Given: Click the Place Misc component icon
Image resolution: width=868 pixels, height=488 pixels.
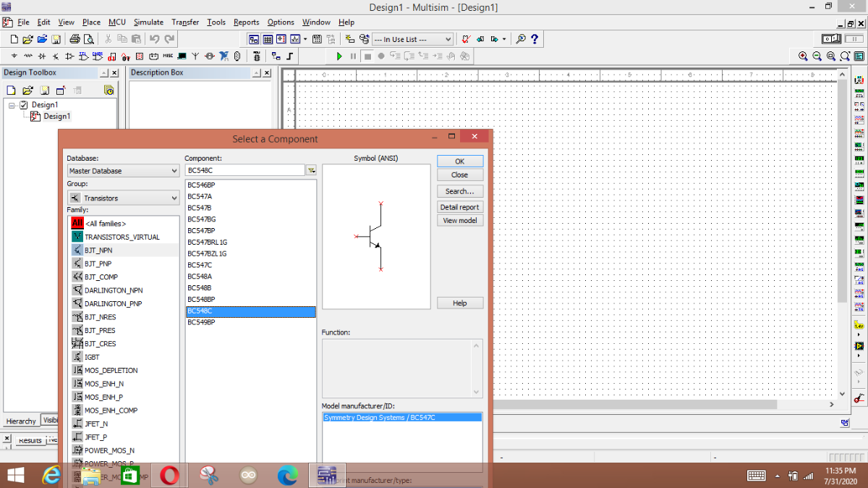Looking at the screenshot, I should tap(168, 56).
